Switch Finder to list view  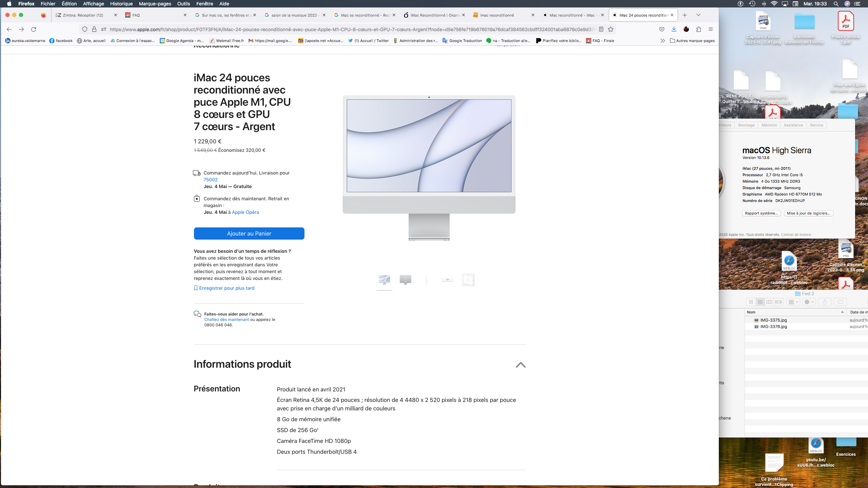(760, 302)
